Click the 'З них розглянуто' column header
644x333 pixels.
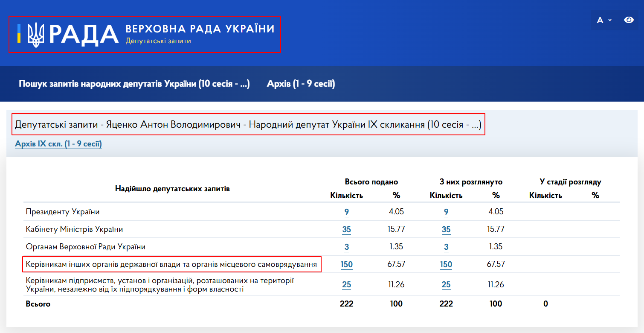(x=471, y=182)
